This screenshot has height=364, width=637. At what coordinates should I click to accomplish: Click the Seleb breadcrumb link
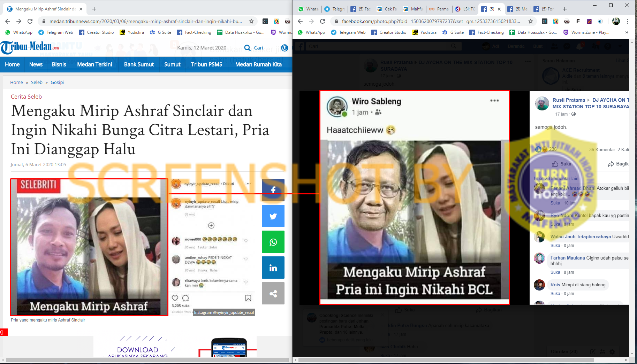37,82
